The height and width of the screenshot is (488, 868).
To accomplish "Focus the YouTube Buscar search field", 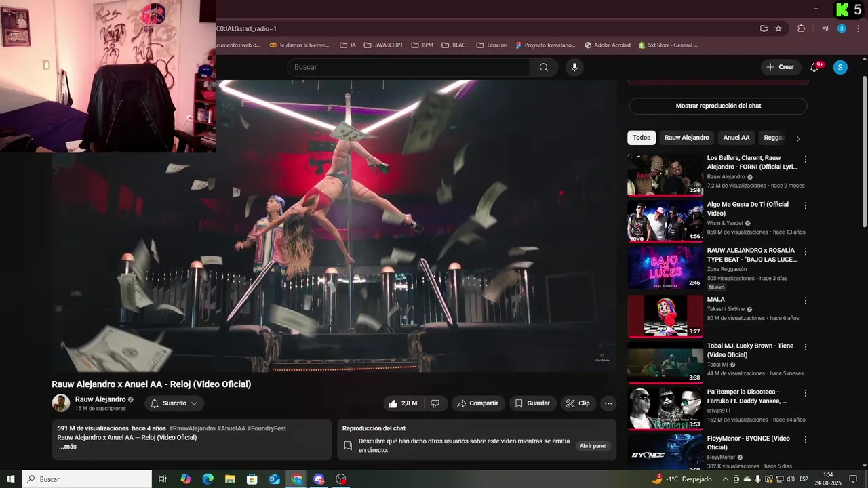I will coord(408,67).
